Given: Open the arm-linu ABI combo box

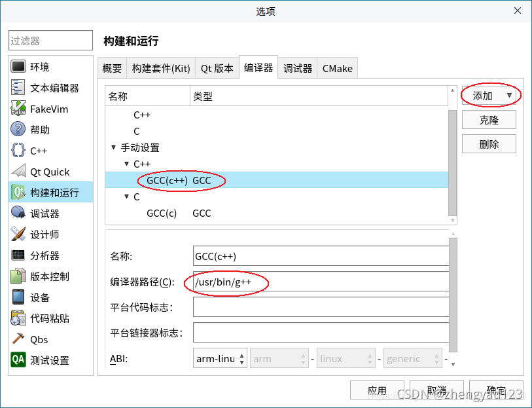Looking at the screenshot, I should coord(220,358).
